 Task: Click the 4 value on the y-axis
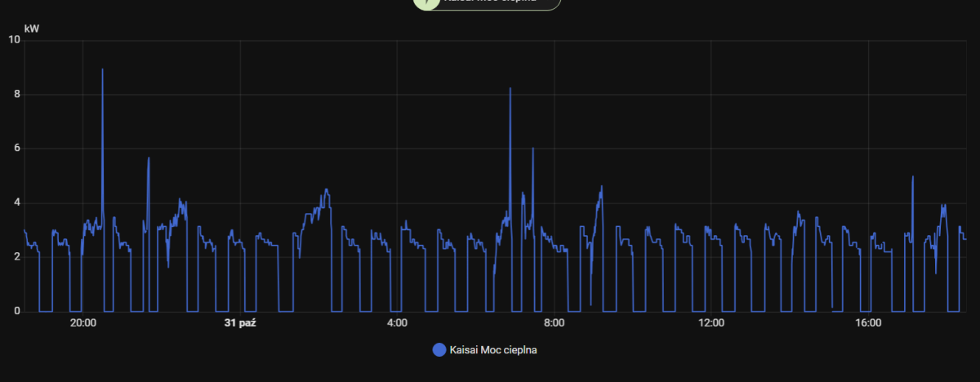click(x=16, y=202)
